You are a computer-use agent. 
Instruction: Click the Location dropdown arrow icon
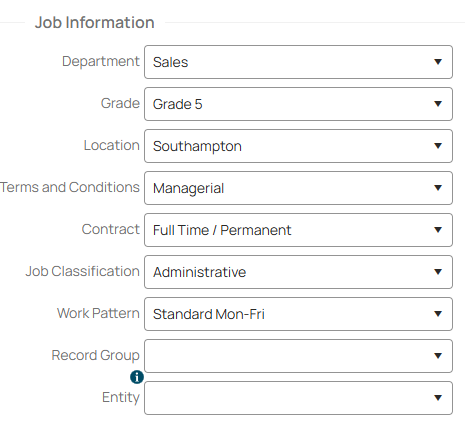[x=438, y=146]
